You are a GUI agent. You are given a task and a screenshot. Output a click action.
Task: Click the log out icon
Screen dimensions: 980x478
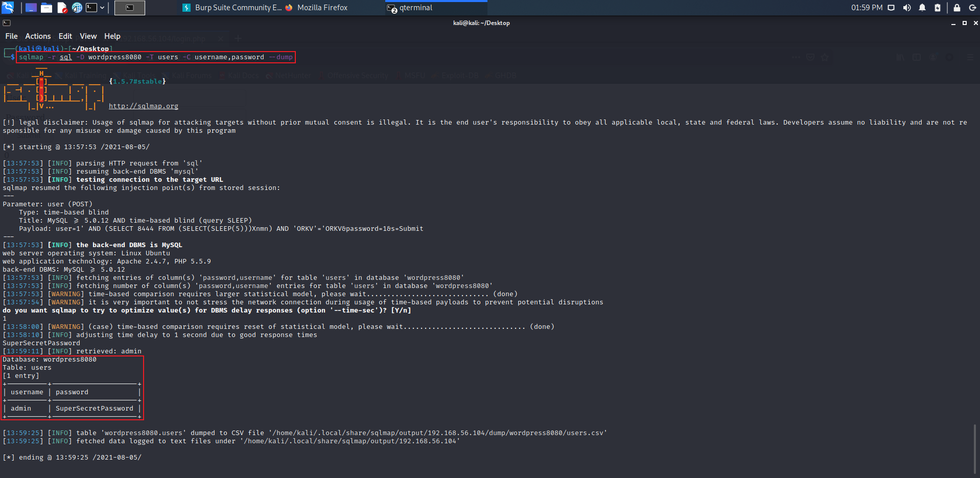tap(972, 8)
